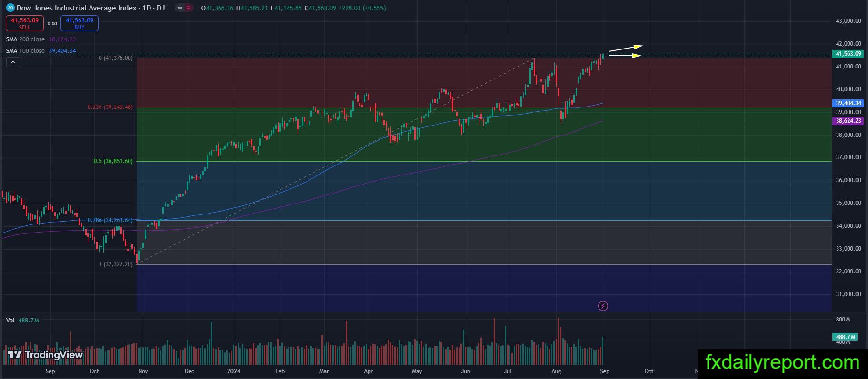
Task: Click the 800M volume axis label
Action: point(843,320)
